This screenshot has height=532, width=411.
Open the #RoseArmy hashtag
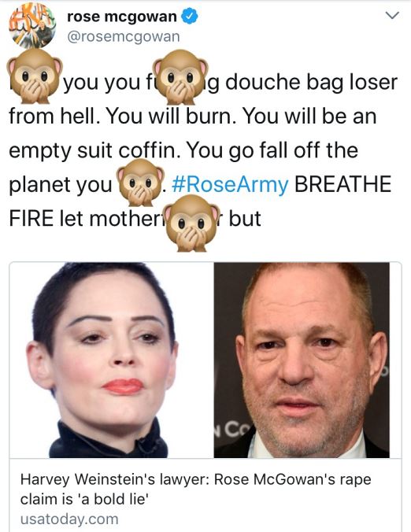coord(230,184)
